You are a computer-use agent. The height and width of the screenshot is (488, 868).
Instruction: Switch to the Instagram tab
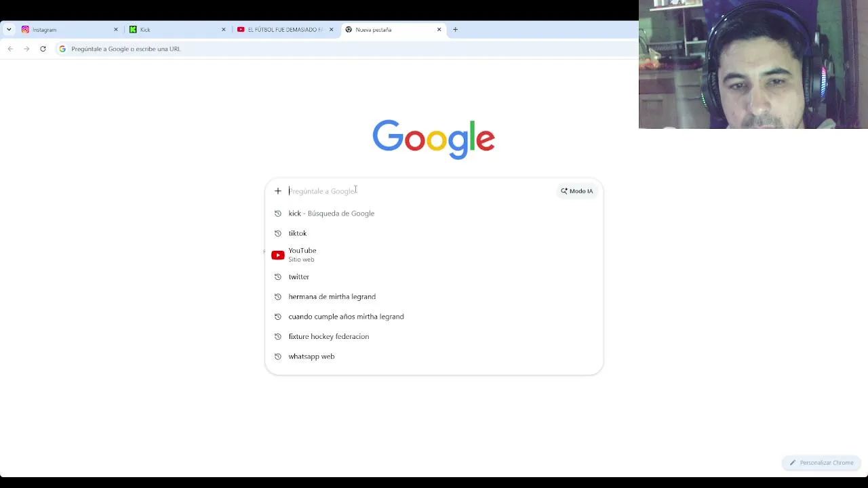click(70, 30)
